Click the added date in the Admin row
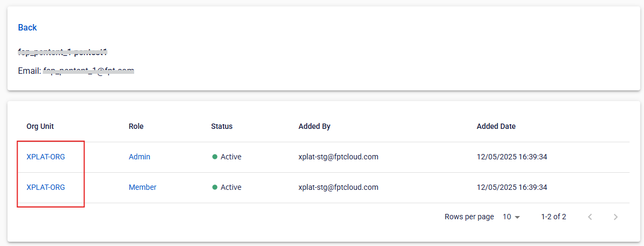 512,157
